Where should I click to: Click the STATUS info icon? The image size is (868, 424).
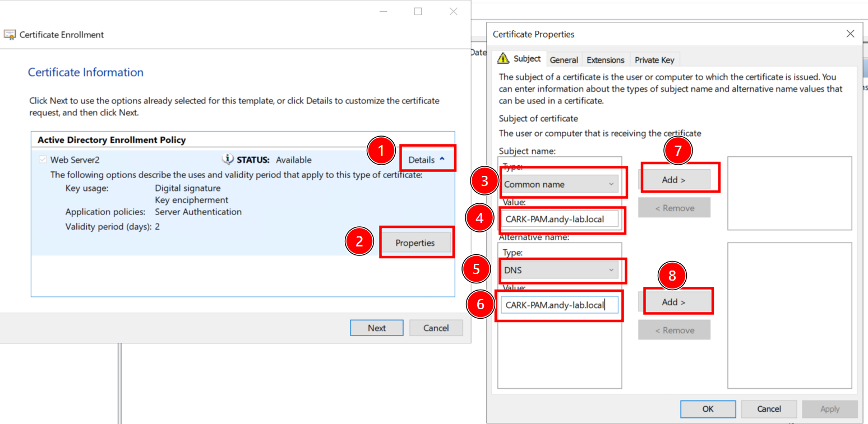(228, 159)
